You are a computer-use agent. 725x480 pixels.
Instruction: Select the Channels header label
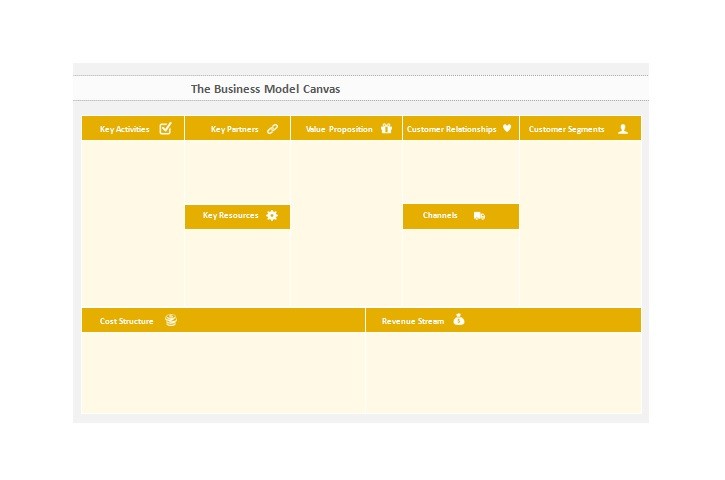click(440, 215)
